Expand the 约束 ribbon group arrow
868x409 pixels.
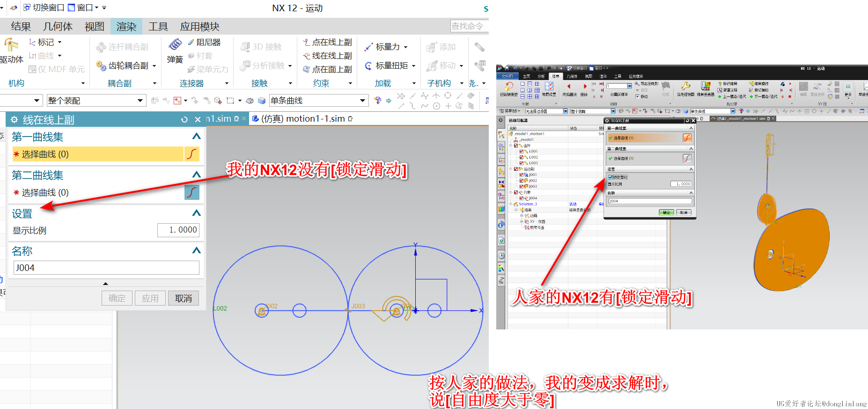(x=350, y=83)
